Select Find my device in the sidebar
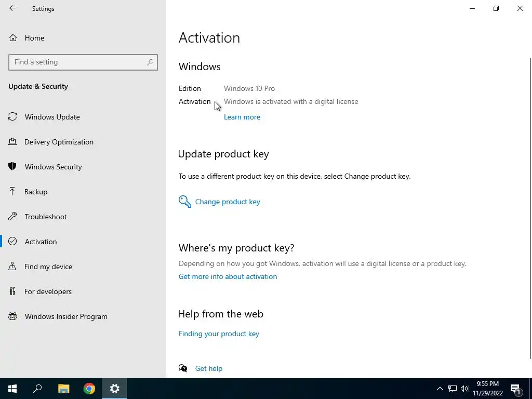This screenshot has width=532, height=399. pos(48,267)
